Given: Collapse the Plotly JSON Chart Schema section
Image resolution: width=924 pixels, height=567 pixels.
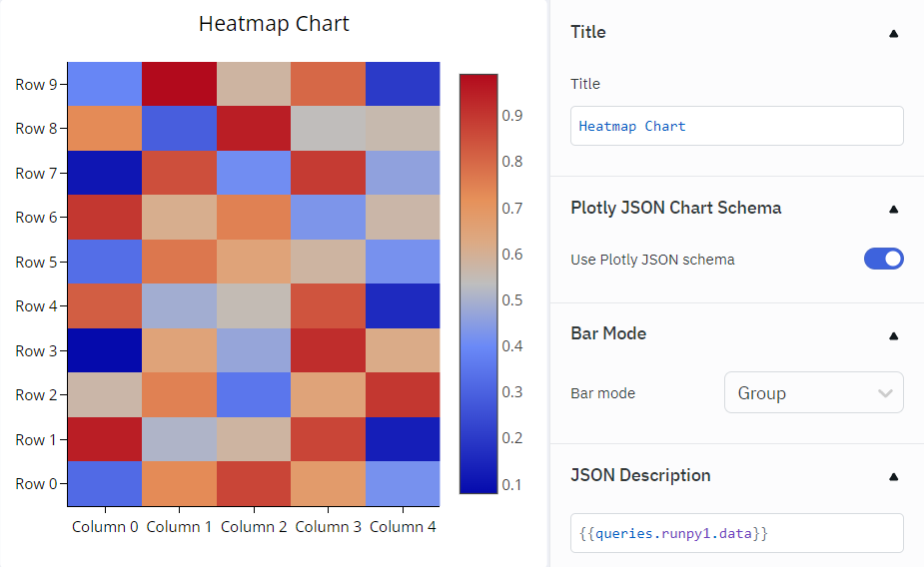Looking at the screenshot, I should coord(893,209).
